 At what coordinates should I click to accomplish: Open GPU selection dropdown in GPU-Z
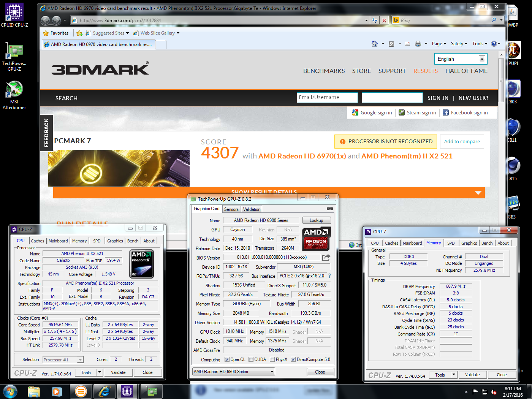[x=233, y=372]
